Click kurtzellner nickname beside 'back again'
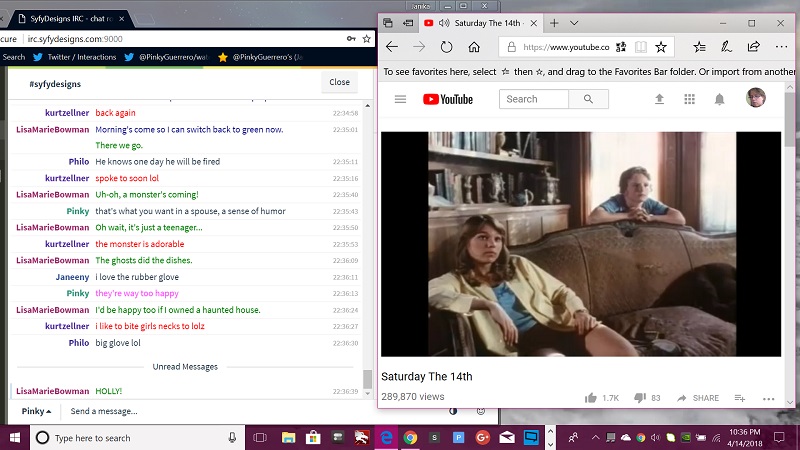800x450 pixels. [67, 113]
